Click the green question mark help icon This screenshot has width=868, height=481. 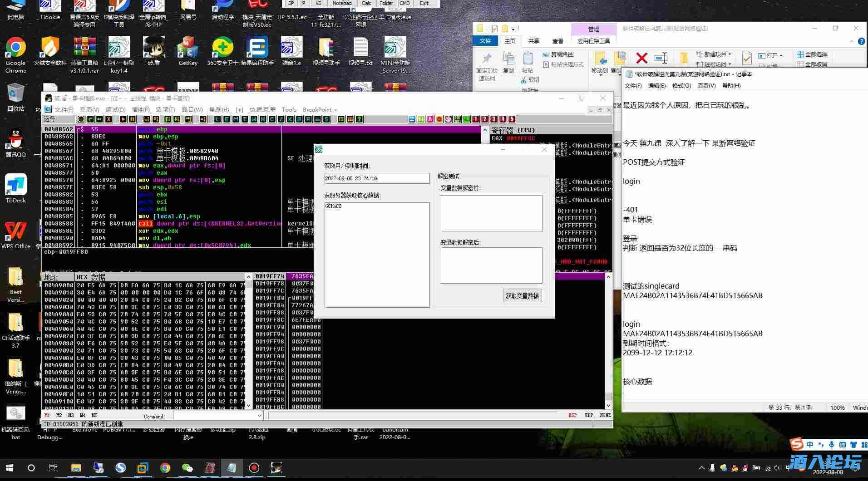(359, 119)
